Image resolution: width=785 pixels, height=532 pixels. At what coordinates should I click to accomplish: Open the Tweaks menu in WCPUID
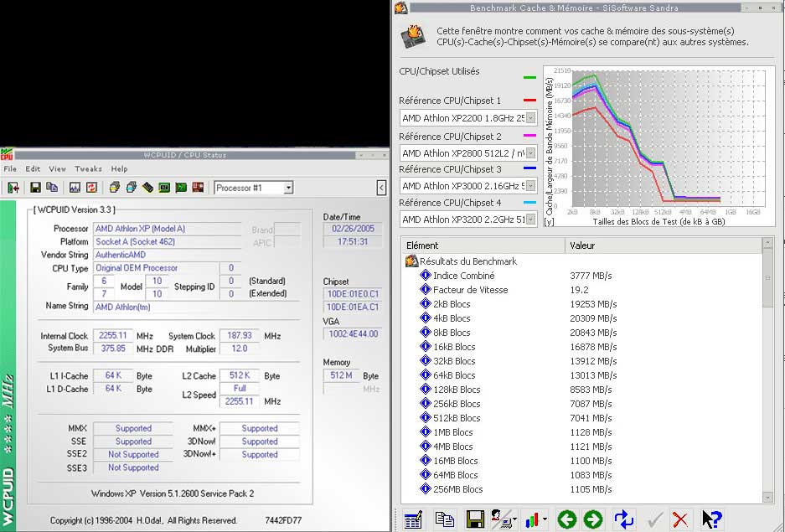click(x=88, y=168)
